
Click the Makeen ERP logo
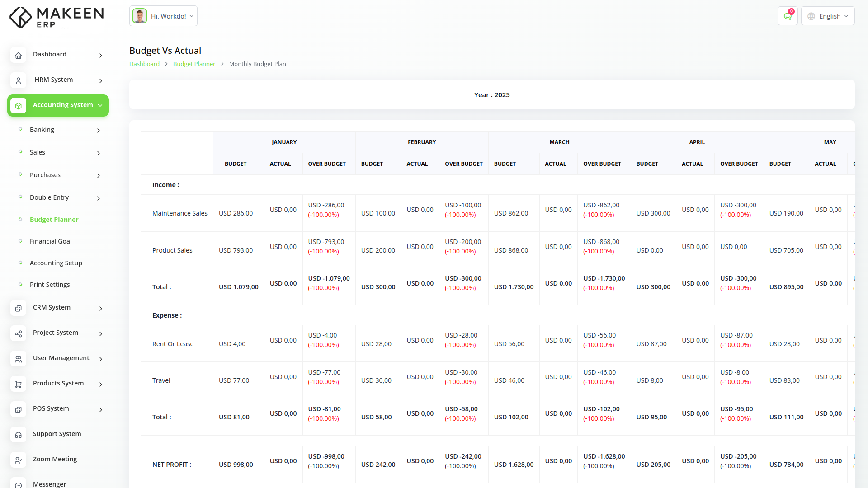(x=57, y=18)
